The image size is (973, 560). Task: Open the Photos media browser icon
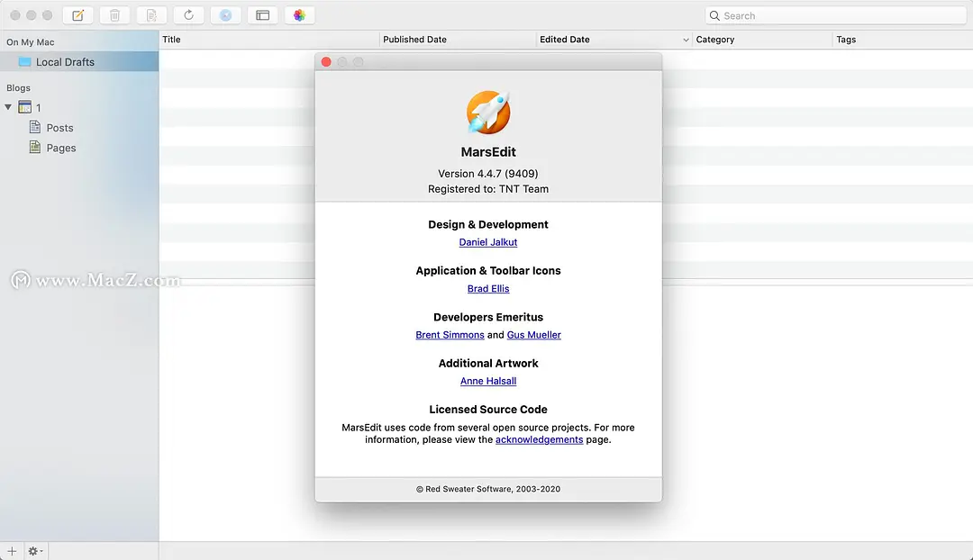coord(300,15)
